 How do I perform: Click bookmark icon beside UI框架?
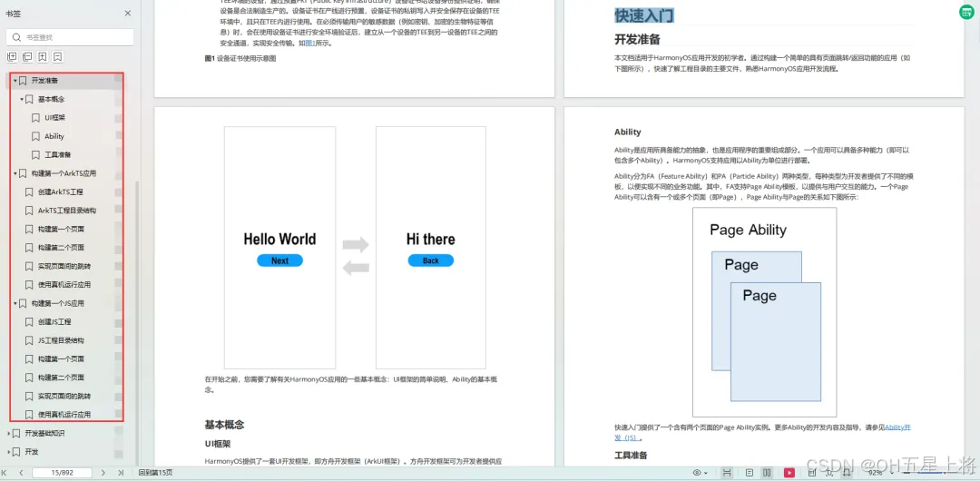coord(35,118)
